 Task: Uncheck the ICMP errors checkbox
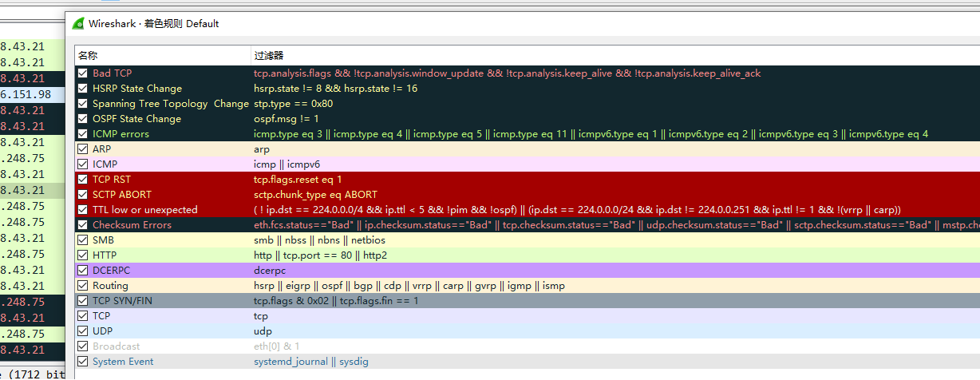(82, 134)
